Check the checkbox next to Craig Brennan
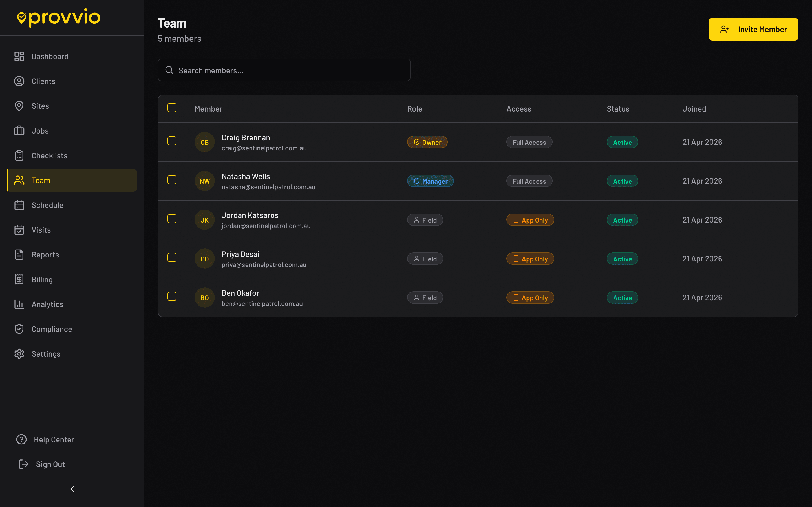The height and width of the screenshot is (507, 812). (172, 141)
